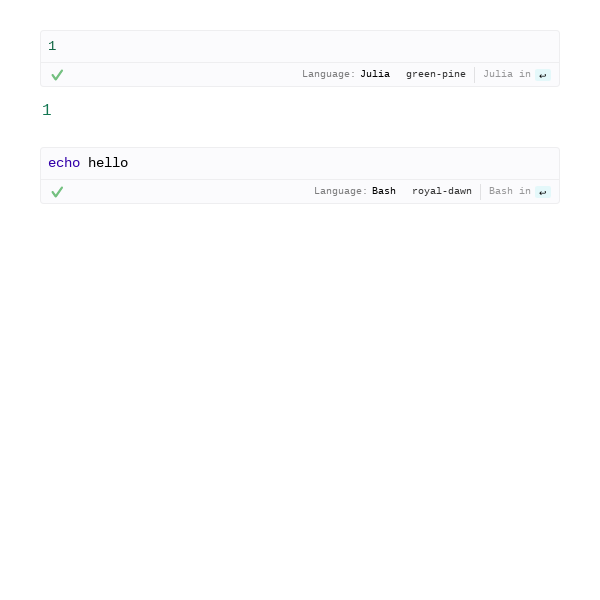
Task: Click the "Julia in" run label
Action: click(x=507, y=74)
